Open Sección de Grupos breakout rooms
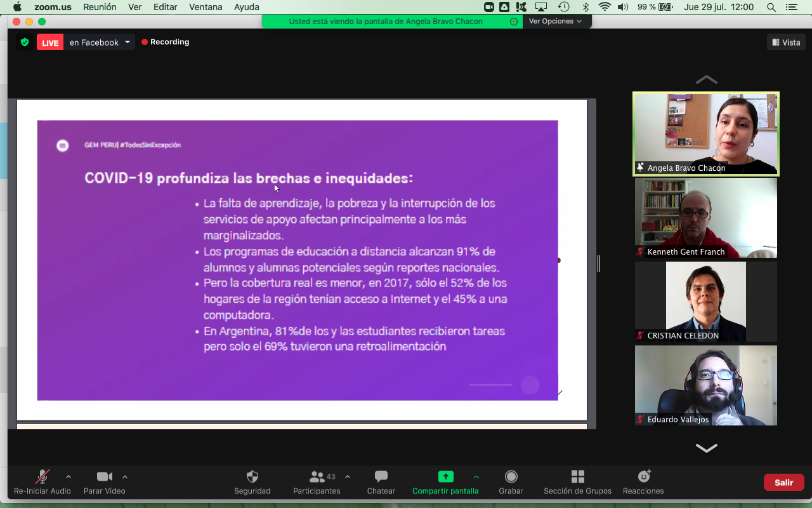The image size is (812, 508). pos(577,477)
